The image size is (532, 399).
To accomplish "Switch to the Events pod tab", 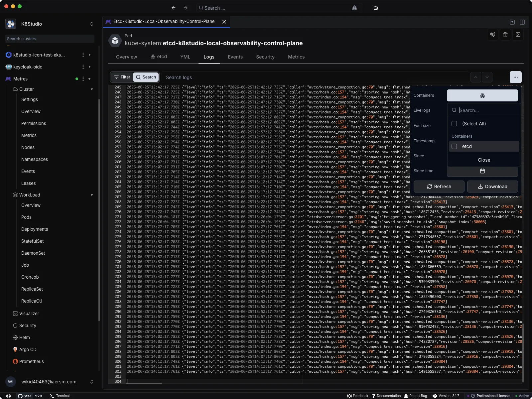I will 235,57.
